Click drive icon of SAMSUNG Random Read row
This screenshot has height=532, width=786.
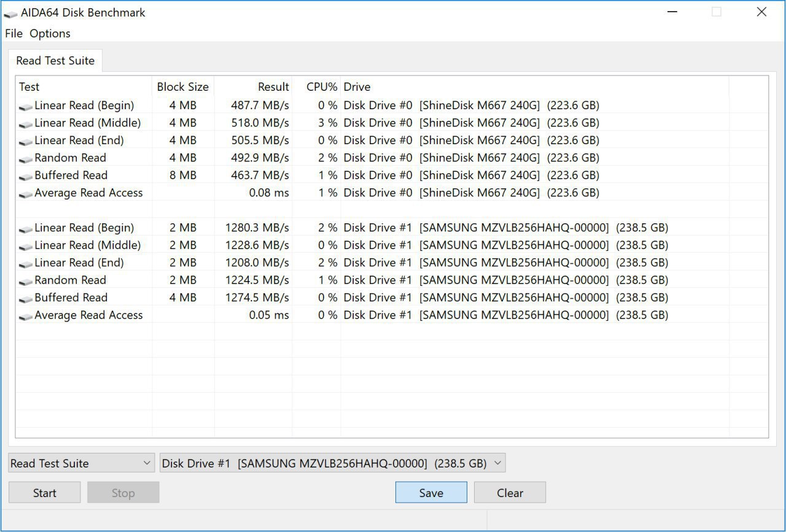[x=25, y=282]
